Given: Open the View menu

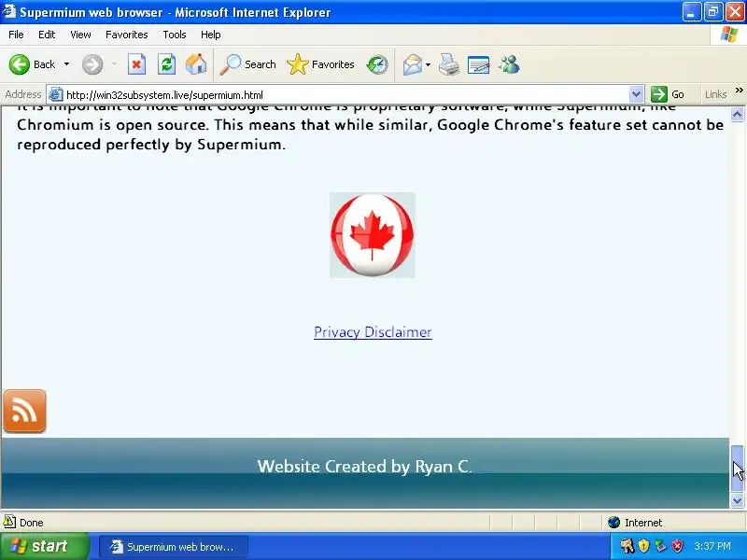Looking at the screenshot, I should [x=80, y=35].
